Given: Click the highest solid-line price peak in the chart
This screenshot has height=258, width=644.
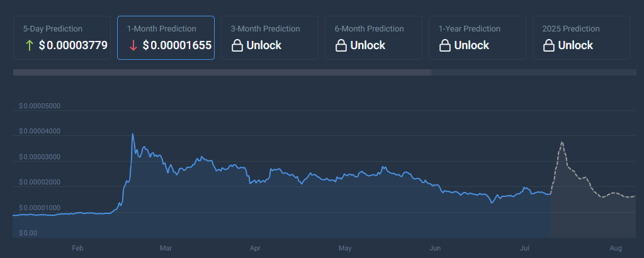Looking at the screenshot, I should click(x=132, y=134).
